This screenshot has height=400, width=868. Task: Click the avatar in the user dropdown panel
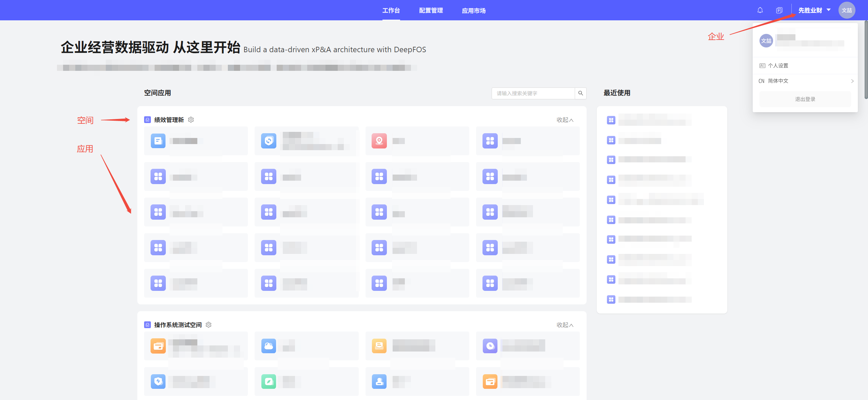point(766,41)
